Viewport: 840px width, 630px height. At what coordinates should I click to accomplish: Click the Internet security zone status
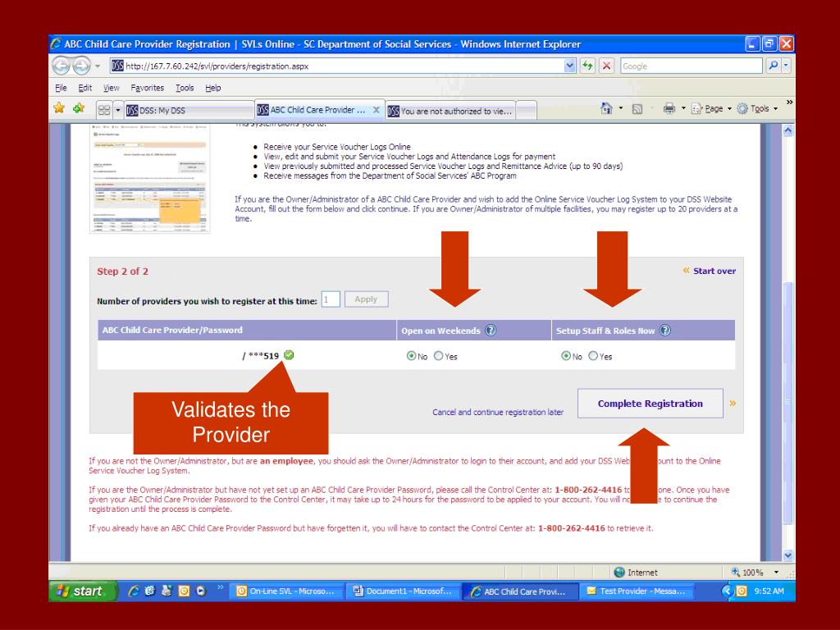point(636,572)
